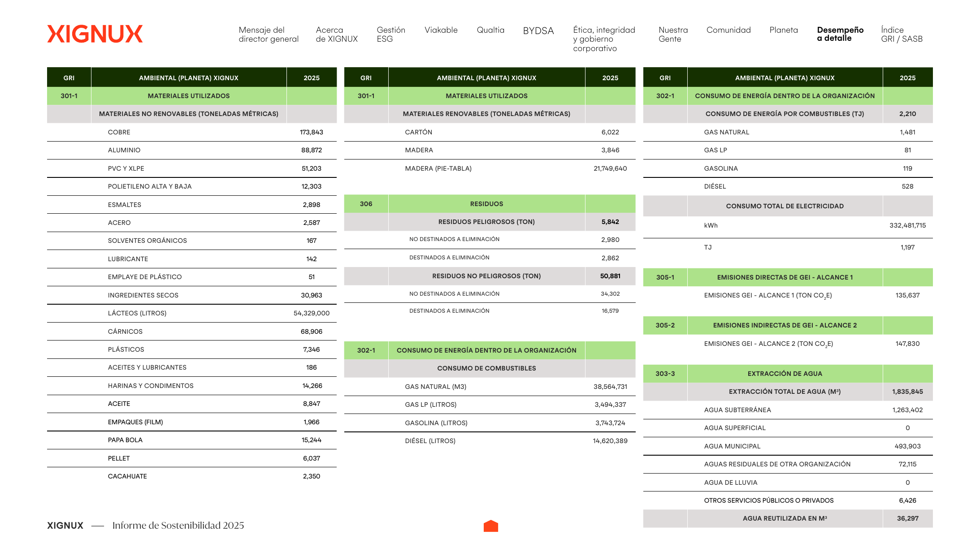This screenshot has width=980, height=556.
Task: Click the CACAHUATE row label
Action: pyautogui.click(x=127, y=476)
